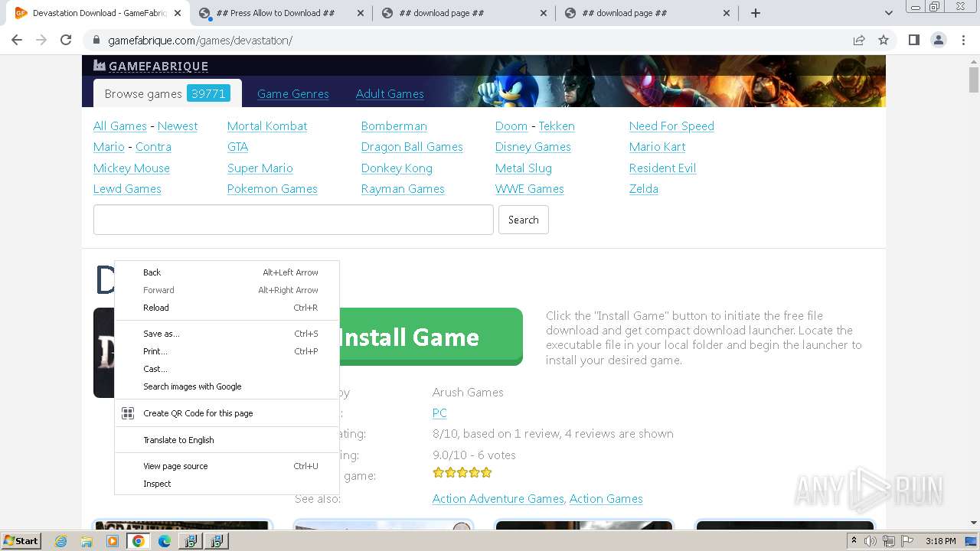
Task: Click the Action Center flag tray icon
Action: click(x=906, y=541)
